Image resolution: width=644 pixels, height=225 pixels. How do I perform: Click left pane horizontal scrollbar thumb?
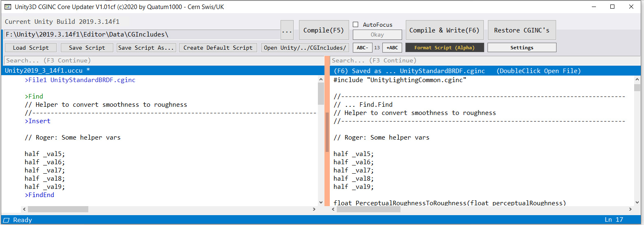(57, 209)
